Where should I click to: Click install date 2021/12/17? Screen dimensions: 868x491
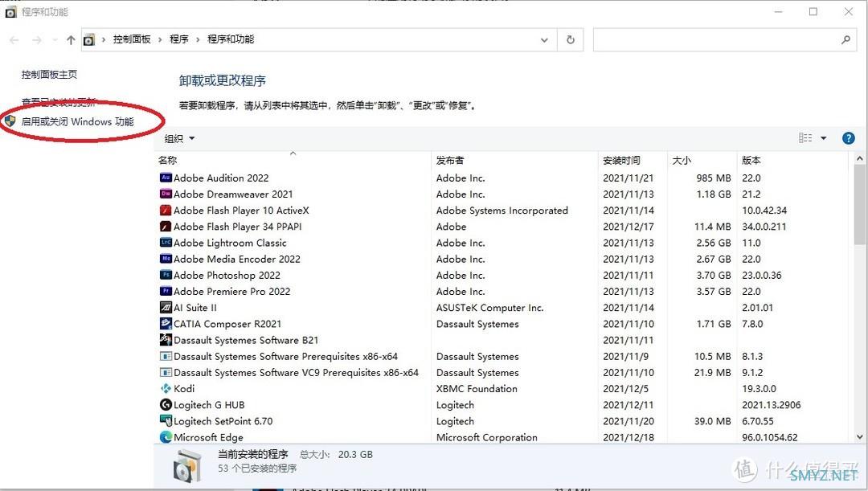[628, 227]
